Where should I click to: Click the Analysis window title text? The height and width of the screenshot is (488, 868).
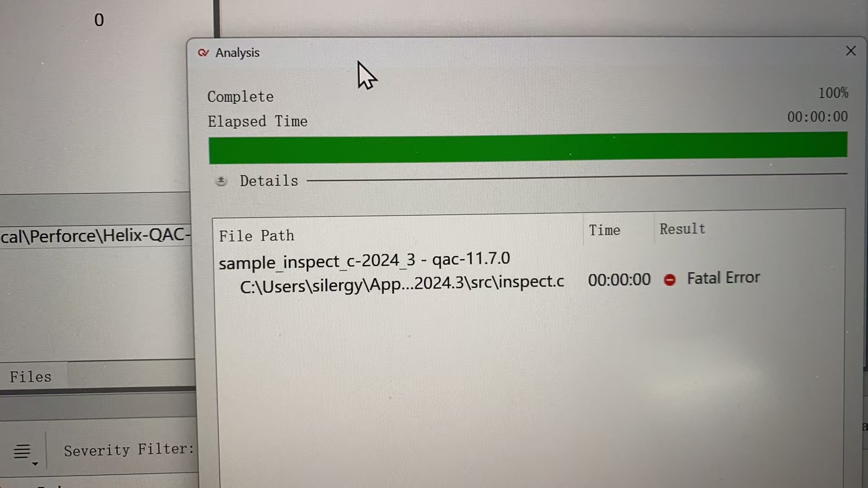(x=237, y=53)
